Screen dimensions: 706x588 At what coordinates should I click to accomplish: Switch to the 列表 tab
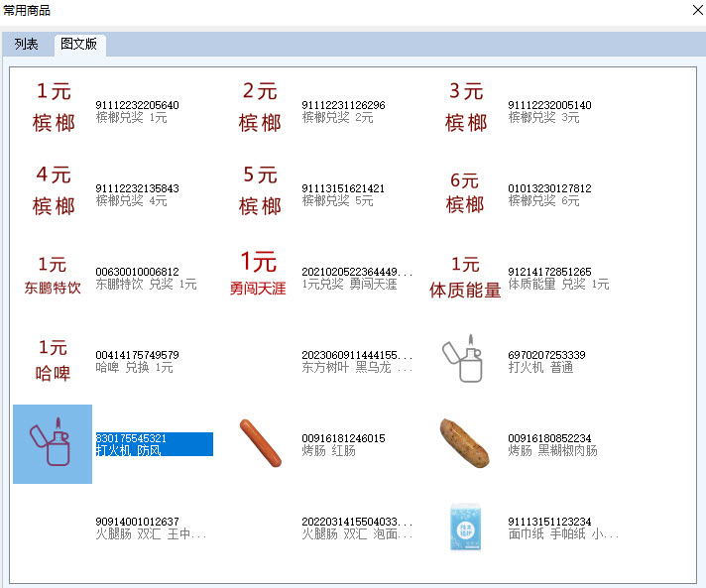[x=27, y=45]
